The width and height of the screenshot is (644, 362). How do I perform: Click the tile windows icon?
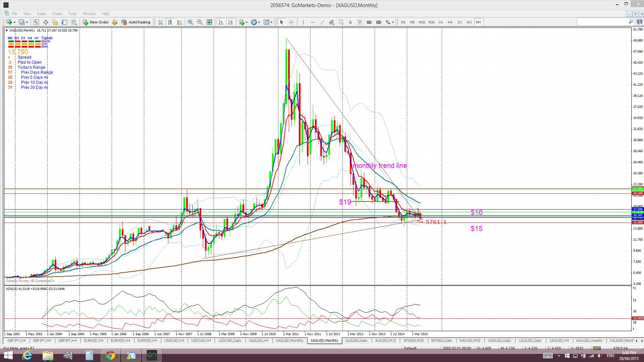point(209,22)
